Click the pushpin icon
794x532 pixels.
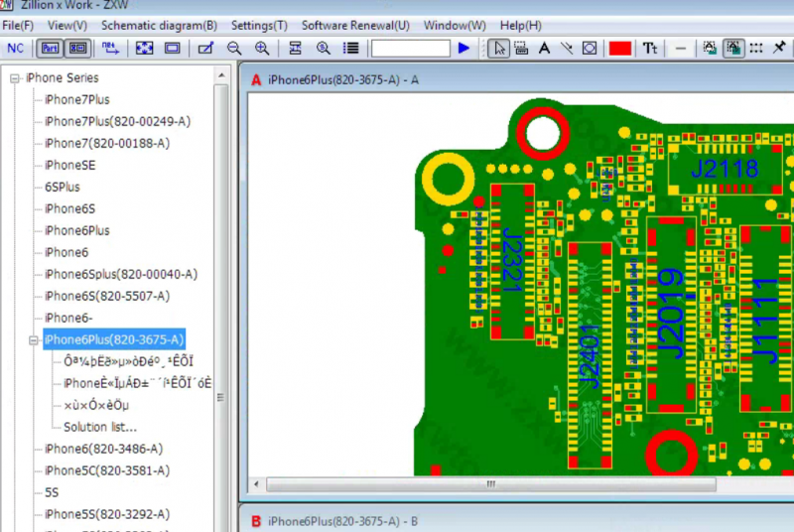point(780,49)
